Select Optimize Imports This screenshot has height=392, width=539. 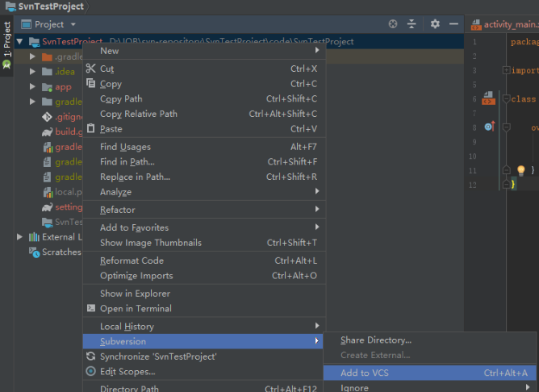[x=204, y=276]
